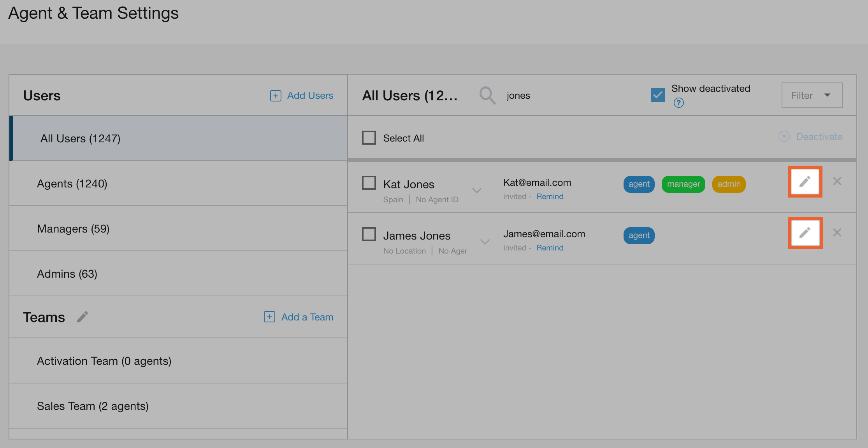
Task: Expand James Jones's details chevron
Action: coord(485,242)
